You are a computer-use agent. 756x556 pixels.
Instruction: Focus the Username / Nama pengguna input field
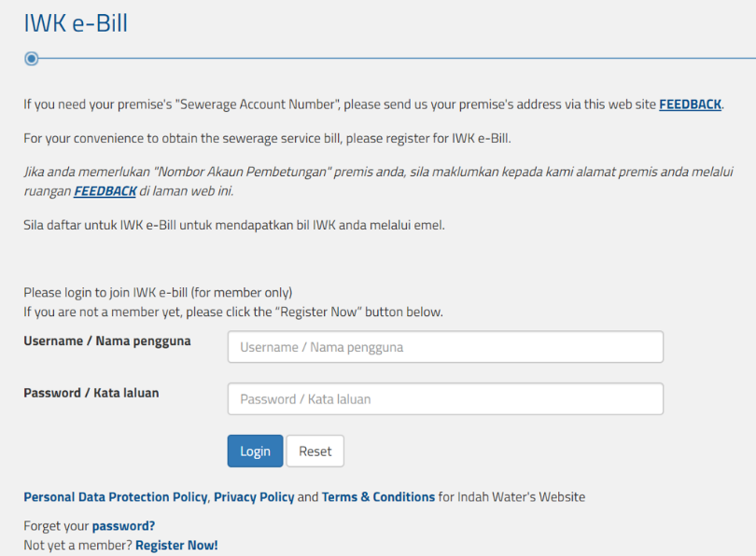(x=445, y=347)
